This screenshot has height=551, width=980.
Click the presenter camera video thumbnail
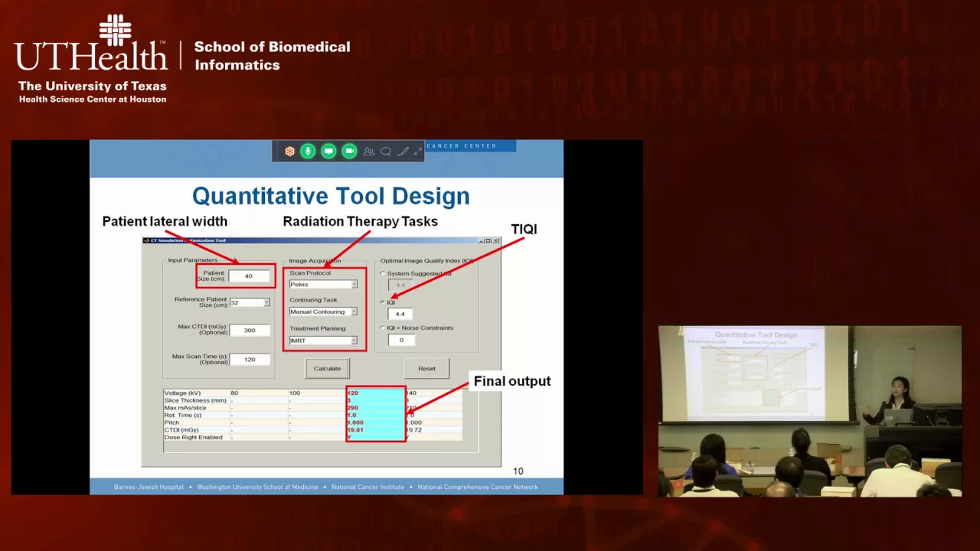point(810,411)
